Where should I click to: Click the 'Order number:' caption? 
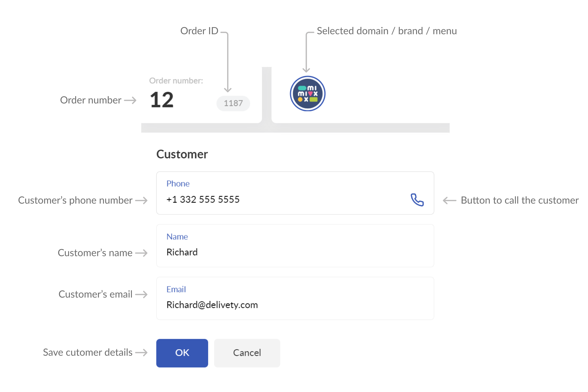tap(176, 81)
